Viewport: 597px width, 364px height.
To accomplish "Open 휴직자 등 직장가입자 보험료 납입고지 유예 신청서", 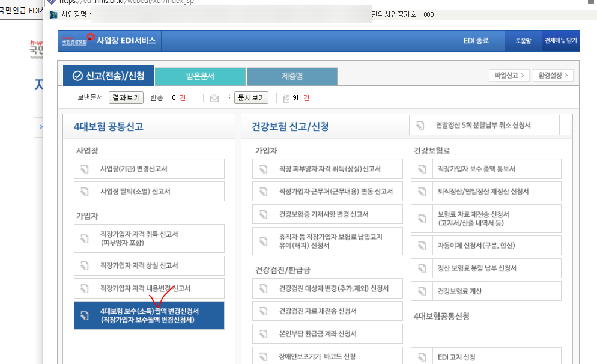I will [328, 241].
